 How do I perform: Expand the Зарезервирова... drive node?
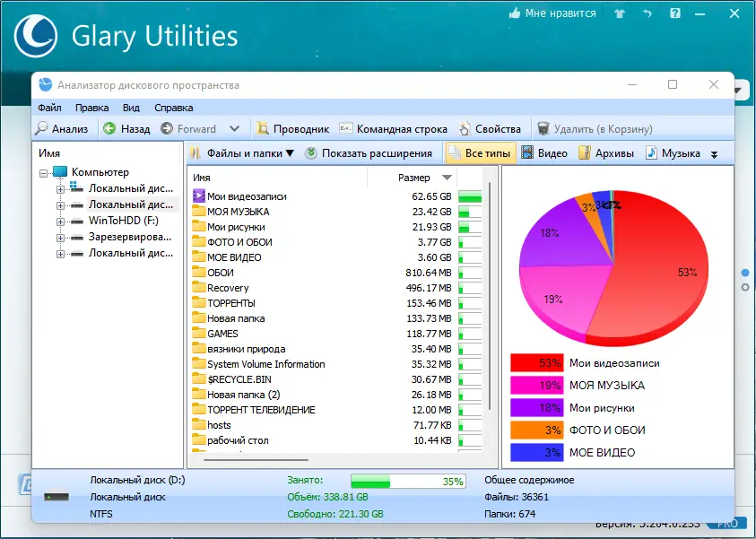point(60,239)
